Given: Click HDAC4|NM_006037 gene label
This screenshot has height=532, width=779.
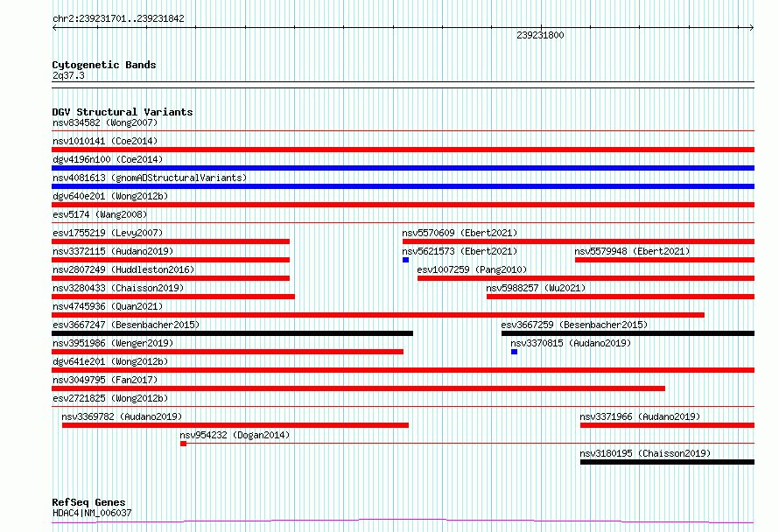Looking at the screenshot, I should pos(92,513).
